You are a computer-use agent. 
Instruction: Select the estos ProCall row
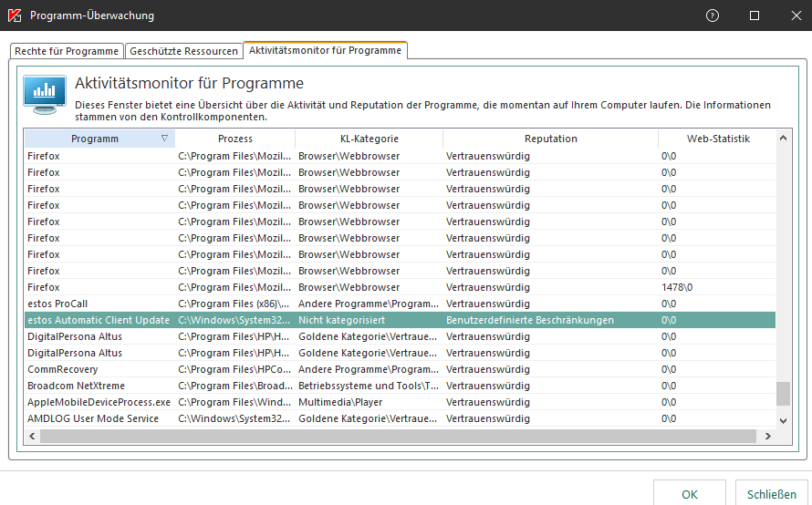tap(400, 304)
